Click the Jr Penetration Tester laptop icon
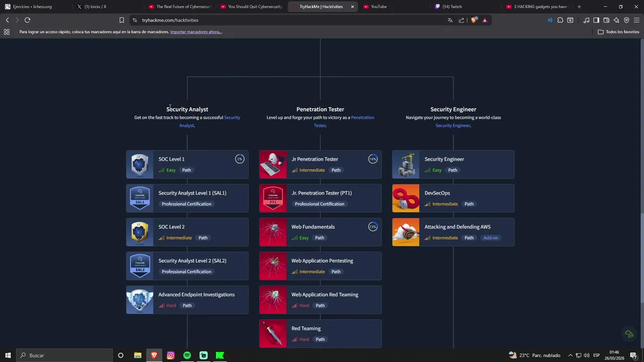 tap(273, 164)
